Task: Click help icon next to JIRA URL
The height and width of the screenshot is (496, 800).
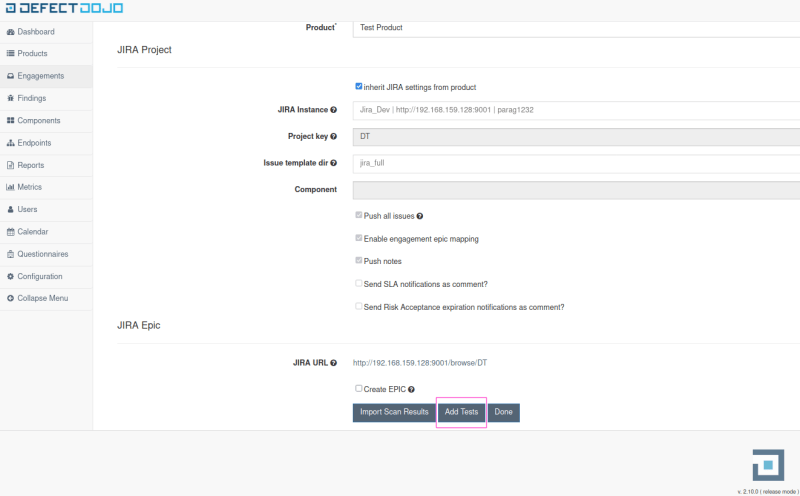Action: (x=333, y=363)
